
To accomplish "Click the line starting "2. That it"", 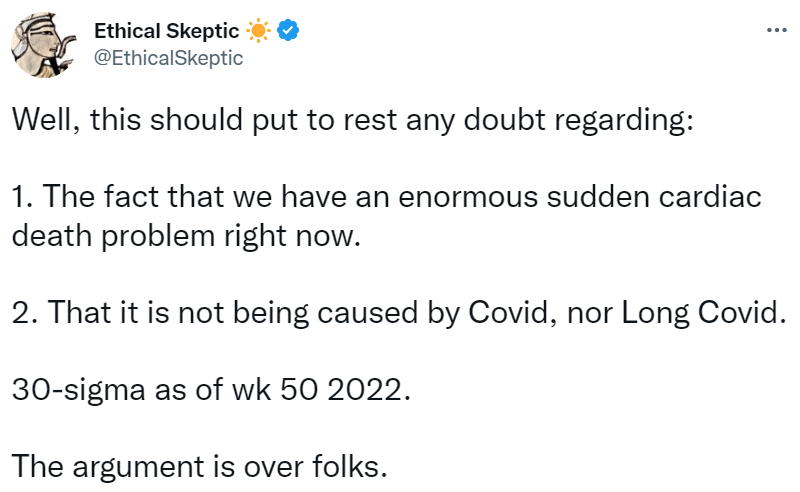I will pos(395,313).
